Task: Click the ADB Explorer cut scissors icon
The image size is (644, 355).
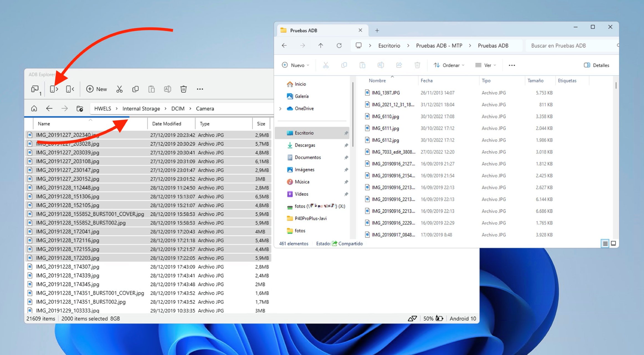Action: (x=119, y=89)
